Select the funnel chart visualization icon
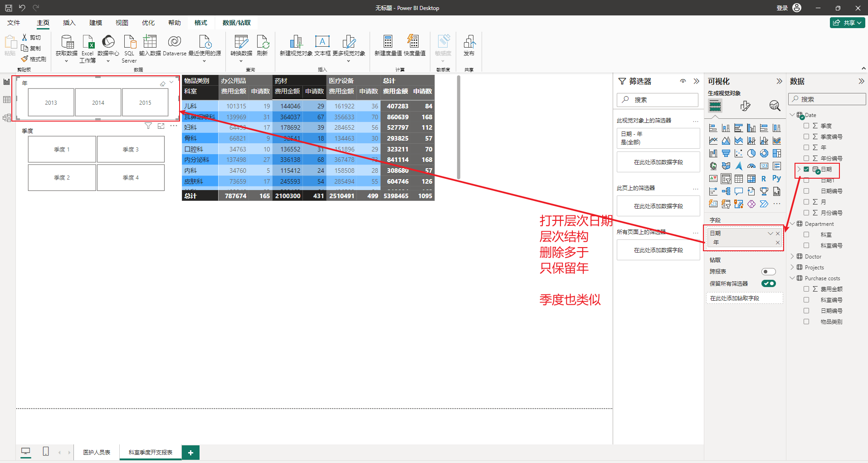Image resolution: width=868 pixels, height=463 pixels. coord(726,153)
